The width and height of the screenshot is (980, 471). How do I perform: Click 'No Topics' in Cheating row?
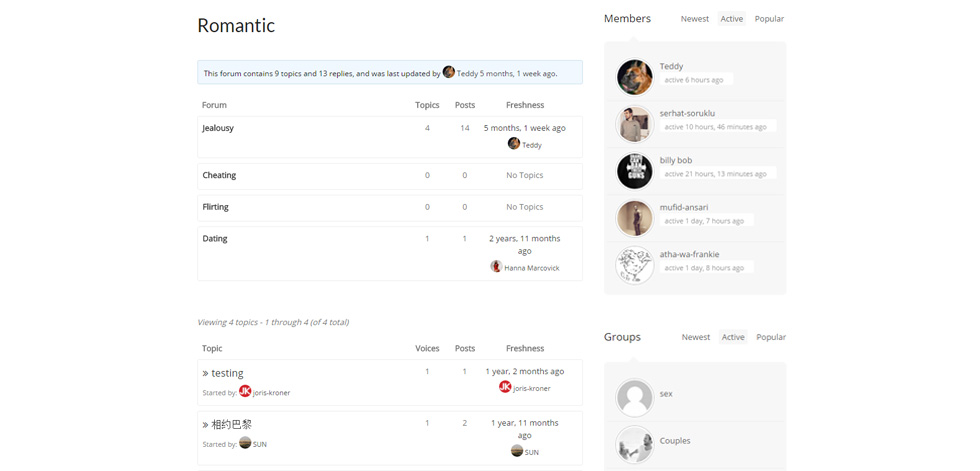click(524, 176)
